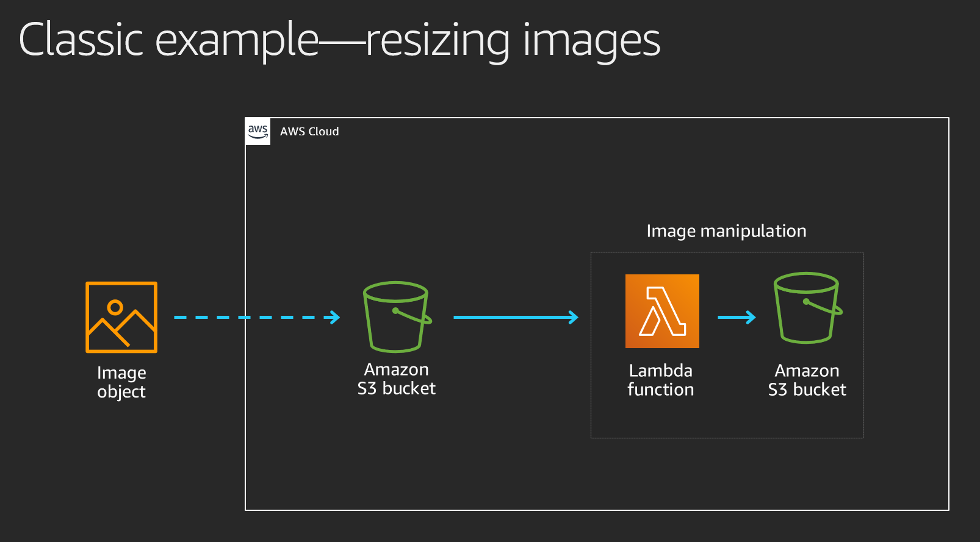Click the 'Amazon S3 bucket' label beside Lambda function
Screen dimensions: 980x542
[x=807, y=380]
